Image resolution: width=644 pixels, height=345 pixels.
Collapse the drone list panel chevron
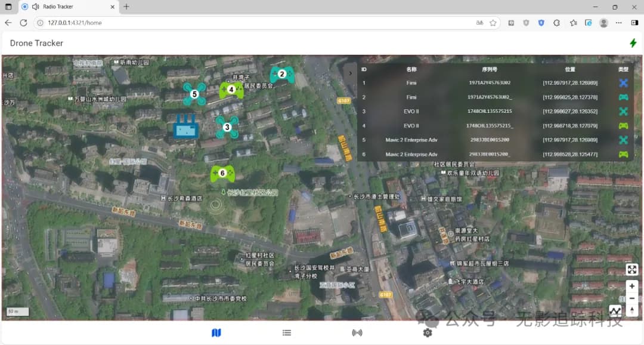tap(349, 72)
